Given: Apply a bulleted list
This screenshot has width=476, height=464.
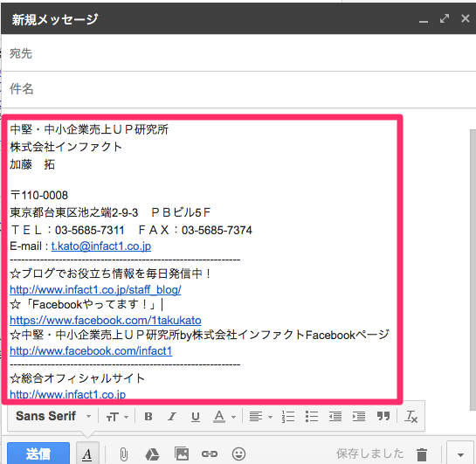Looking at the screenshot, I should point(312,417).
